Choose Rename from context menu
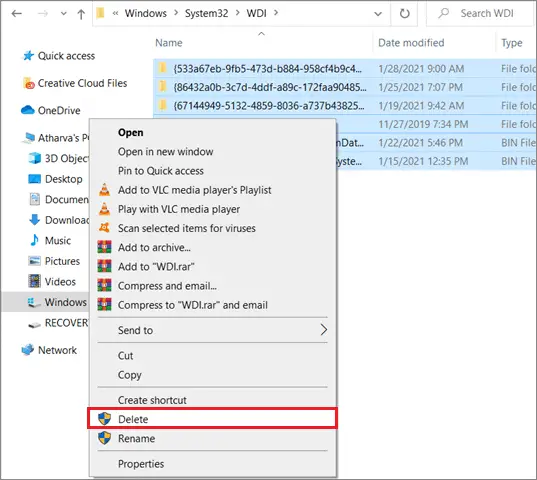This screenshot has width=537, height=480. coord(136,439)
